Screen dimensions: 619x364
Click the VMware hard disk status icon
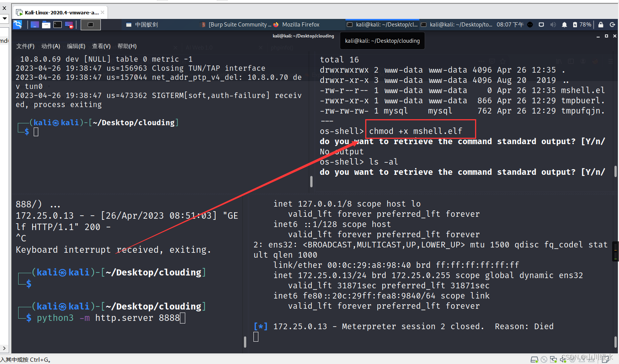click(534, 359)
